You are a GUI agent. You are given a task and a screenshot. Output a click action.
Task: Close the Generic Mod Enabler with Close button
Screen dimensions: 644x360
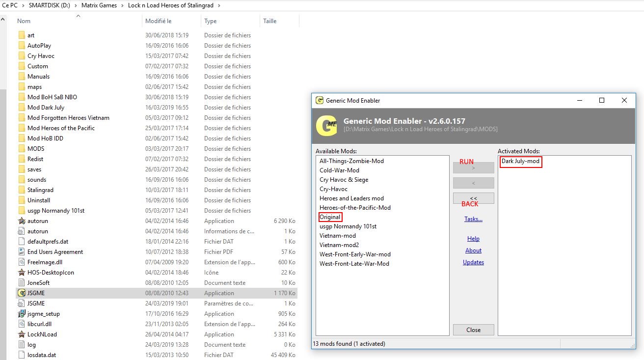pos(473,330)
